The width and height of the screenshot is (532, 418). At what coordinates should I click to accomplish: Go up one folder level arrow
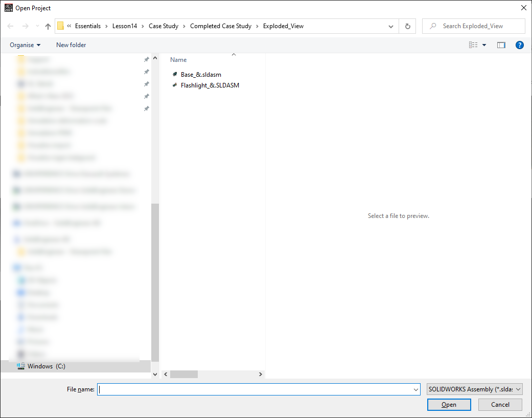tap(48, 26)
